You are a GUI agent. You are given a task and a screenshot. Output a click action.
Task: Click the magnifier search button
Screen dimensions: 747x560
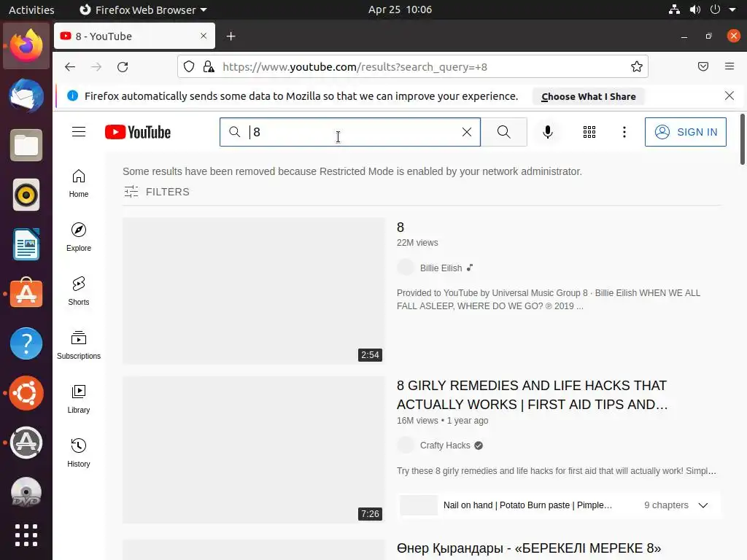point(503,132)
